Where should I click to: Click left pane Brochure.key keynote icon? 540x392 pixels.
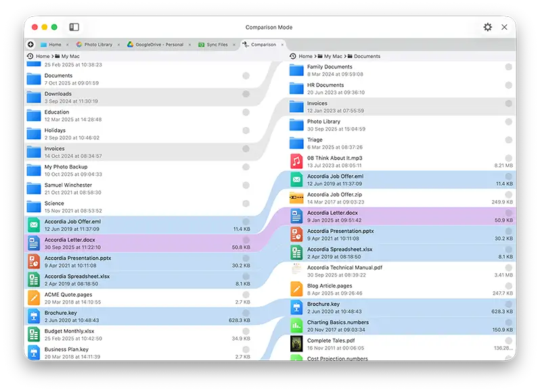(34, 316)
